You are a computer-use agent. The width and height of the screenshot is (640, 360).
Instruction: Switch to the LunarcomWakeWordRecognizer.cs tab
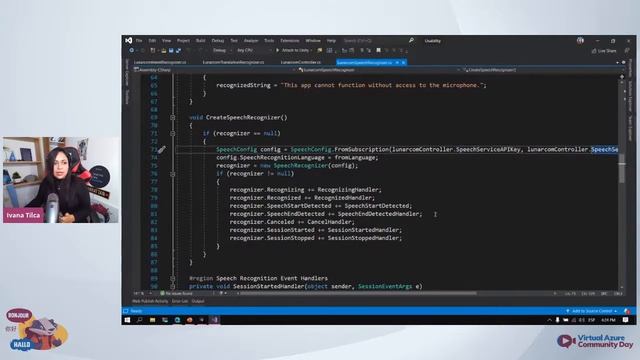160,62
